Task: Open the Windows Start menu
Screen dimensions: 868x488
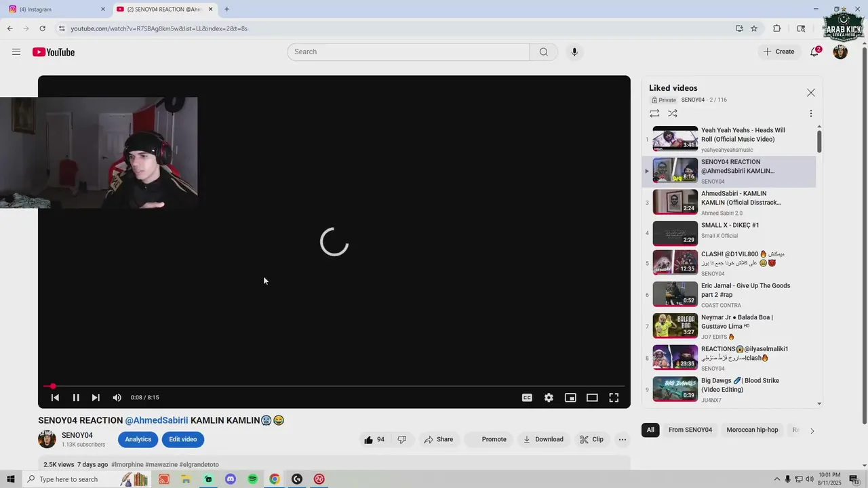Action: coord(10,479)
